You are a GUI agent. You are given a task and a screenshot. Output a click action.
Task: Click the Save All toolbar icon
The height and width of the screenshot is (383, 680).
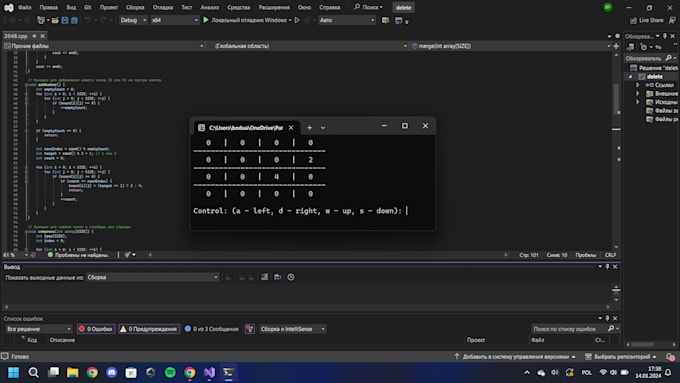(x=74, y=20)
